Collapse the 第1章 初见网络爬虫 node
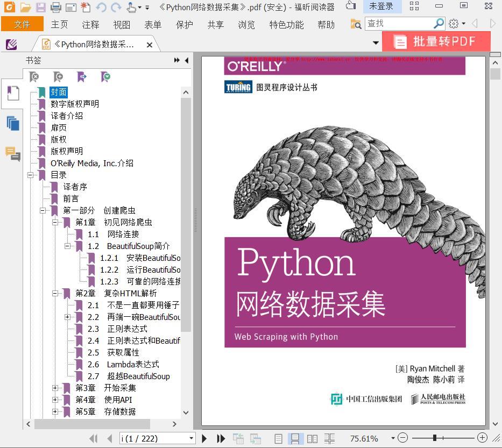This screenshot has width=502, height=448. [55, 223]
